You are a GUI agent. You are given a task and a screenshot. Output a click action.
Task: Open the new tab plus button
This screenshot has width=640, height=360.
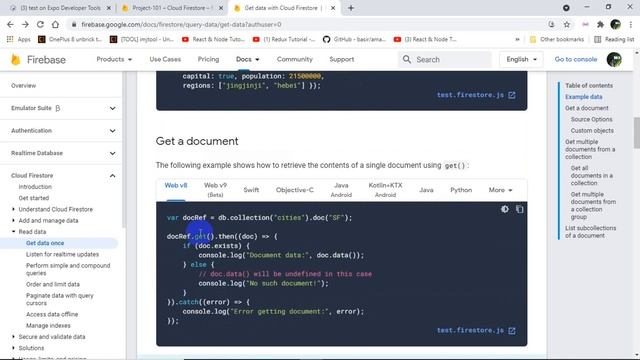351,8
